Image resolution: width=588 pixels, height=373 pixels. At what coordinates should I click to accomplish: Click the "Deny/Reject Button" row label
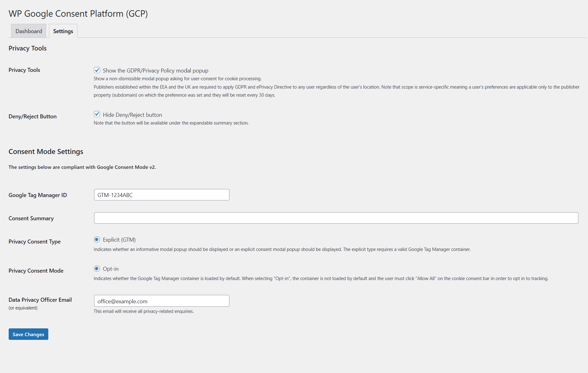pos(33,116)
